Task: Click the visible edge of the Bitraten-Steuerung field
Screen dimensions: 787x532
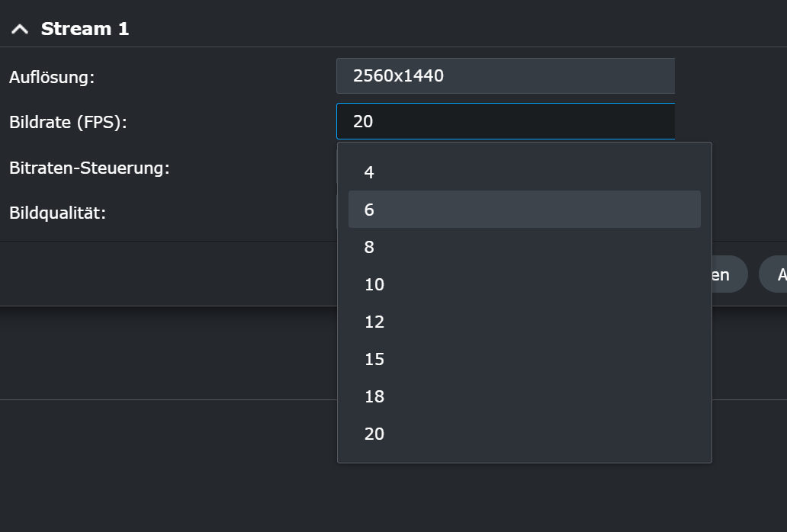Action: 337,167
